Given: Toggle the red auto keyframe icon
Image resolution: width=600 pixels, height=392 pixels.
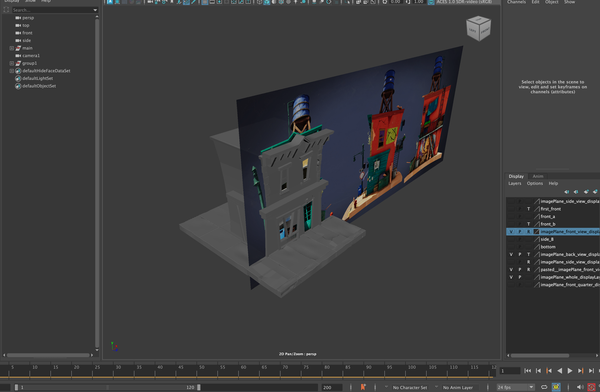Looking at the screenshot, I should [x=592, y=387].
